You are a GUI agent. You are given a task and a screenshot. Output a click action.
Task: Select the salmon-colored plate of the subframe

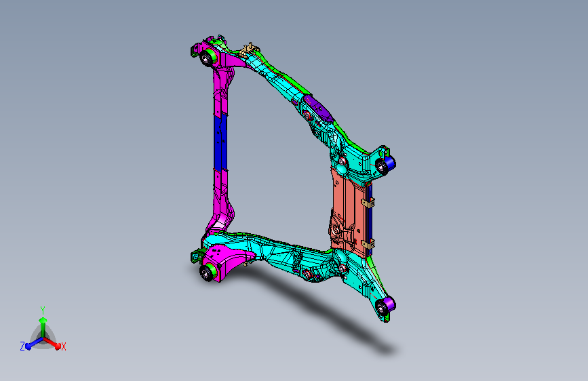pos(348,212)
